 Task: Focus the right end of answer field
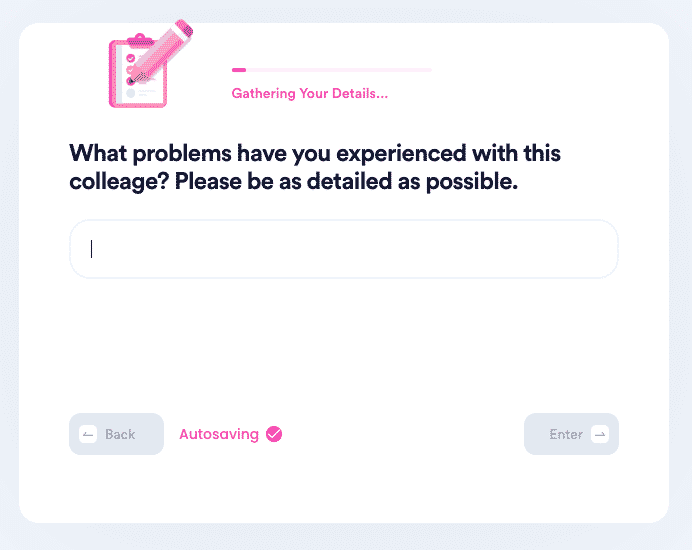(x=600, y=249)
